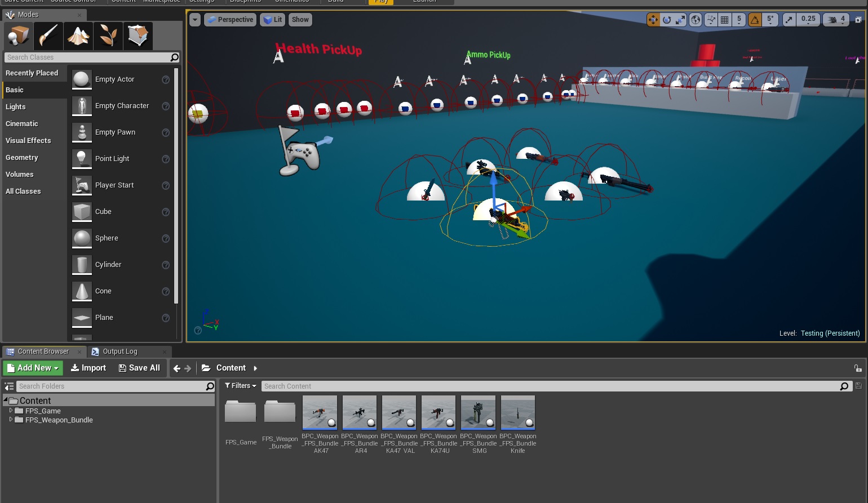The image size is (868, 503).
Task: Select the Lights category
Action: (16, 107)
